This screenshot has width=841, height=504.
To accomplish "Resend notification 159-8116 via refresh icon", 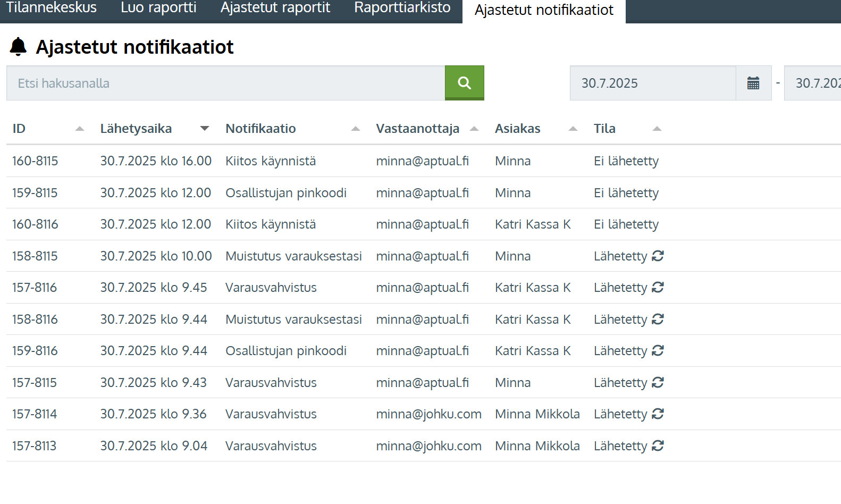I will click(658, 350).
